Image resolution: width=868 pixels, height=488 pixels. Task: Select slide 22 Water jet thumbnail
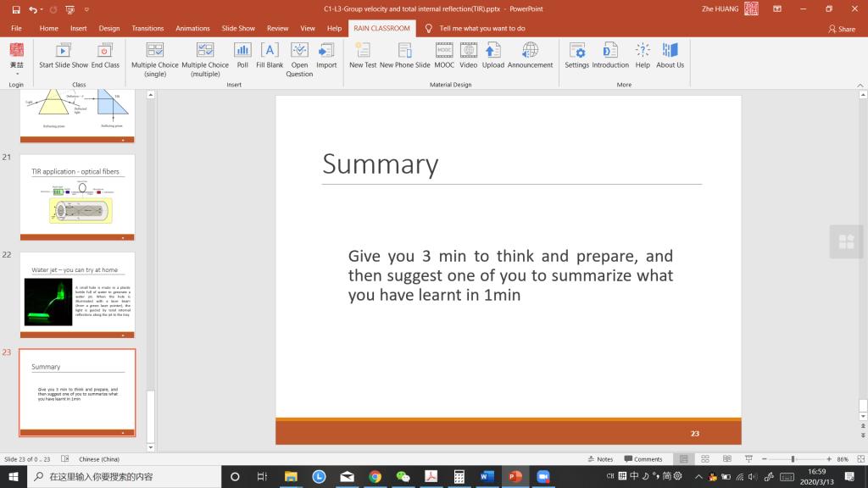pyautogui.click(x=77, y=296)
